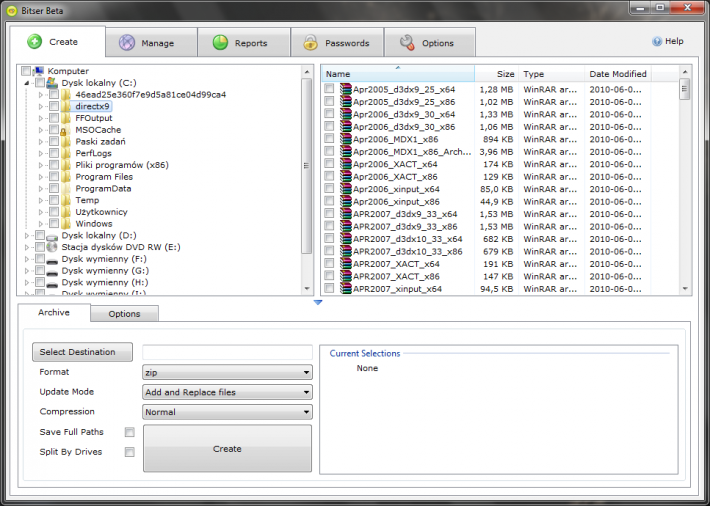Click the Bitser Beta title bar icon
The image size is (710, 506).
click(13, 10)
